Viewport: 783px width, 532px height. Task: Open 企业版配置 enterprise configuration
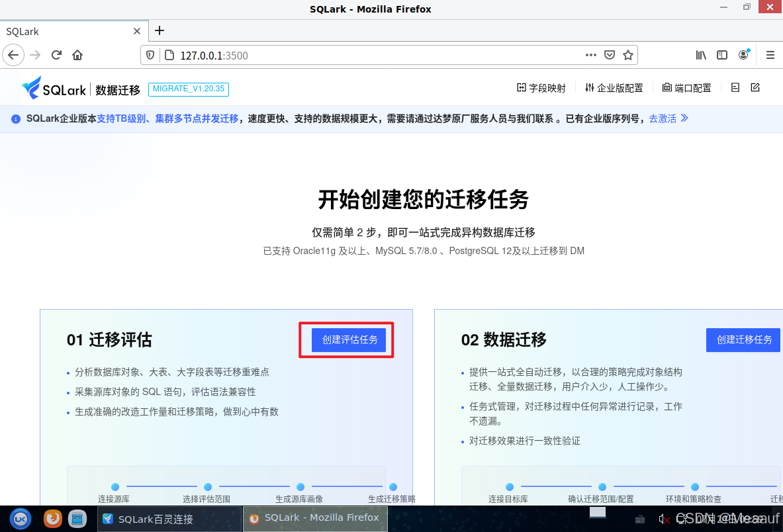pyautogui.click(x=614, y=88)
